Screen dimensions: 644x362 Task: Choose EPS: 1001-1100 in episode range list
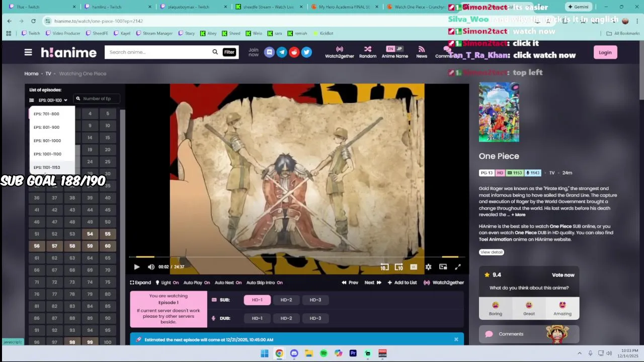click(x=52, y=154)
